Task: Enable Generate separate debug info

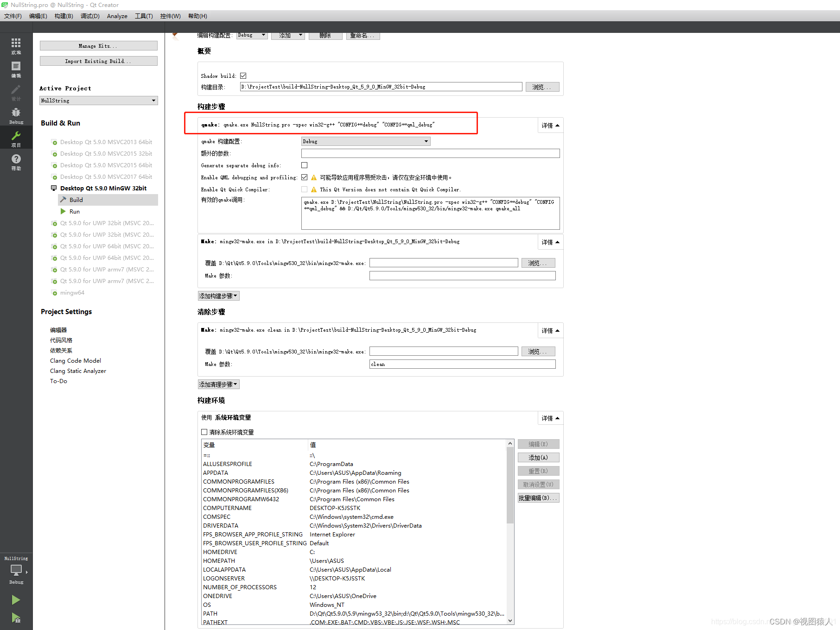Action: coord(305,165)
